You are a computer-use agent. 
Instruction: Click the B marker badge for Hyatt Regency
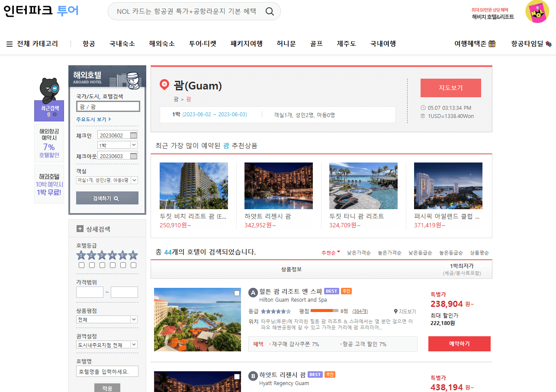253,376
